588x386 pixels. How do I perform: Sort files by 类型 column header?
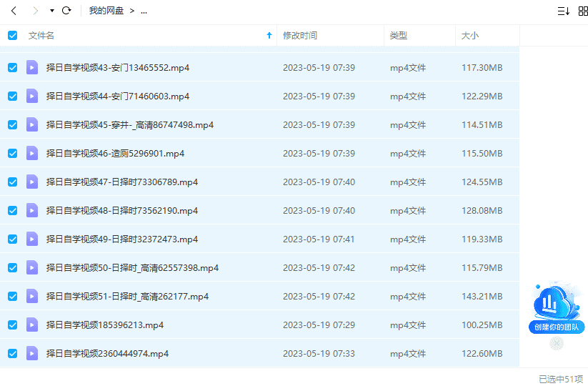coord(399,35)
